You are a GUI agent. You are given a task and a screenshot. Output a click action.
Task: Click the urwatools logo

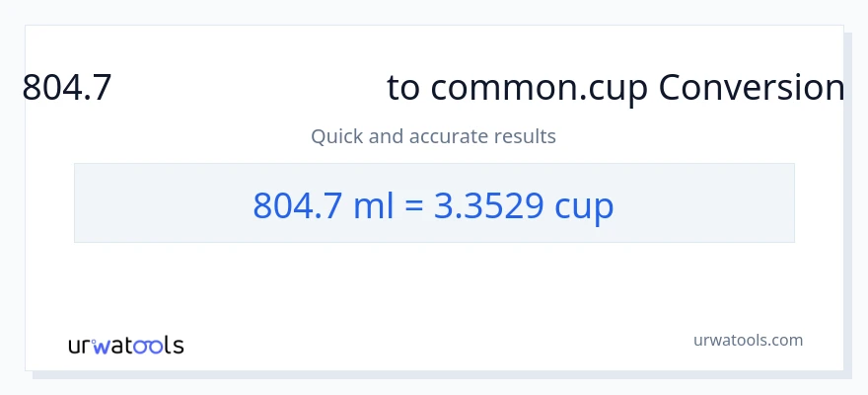click(125, 345)
